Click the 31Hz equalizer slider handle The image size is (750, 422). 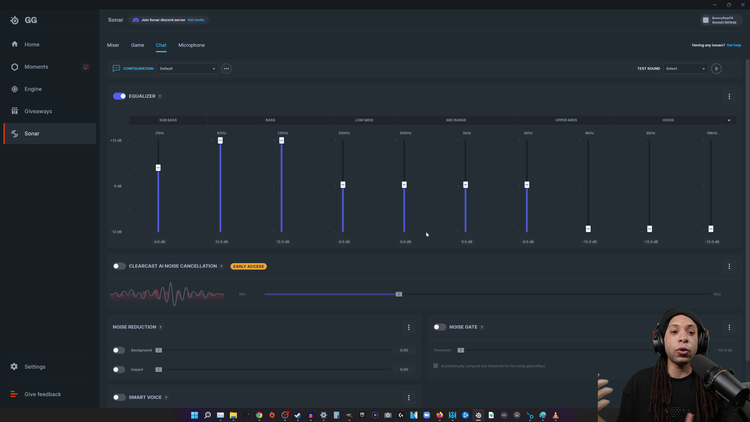(158, 167)
